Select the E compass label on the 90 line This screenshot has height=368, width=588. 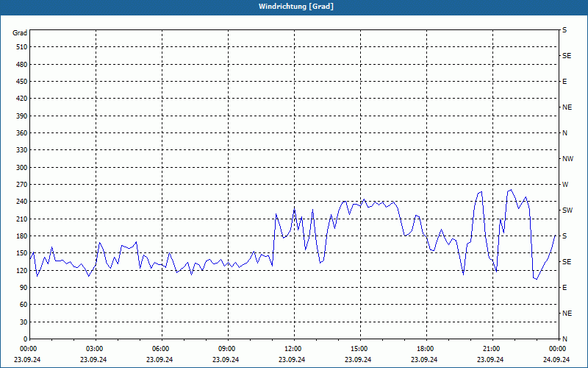coord(564,288)
